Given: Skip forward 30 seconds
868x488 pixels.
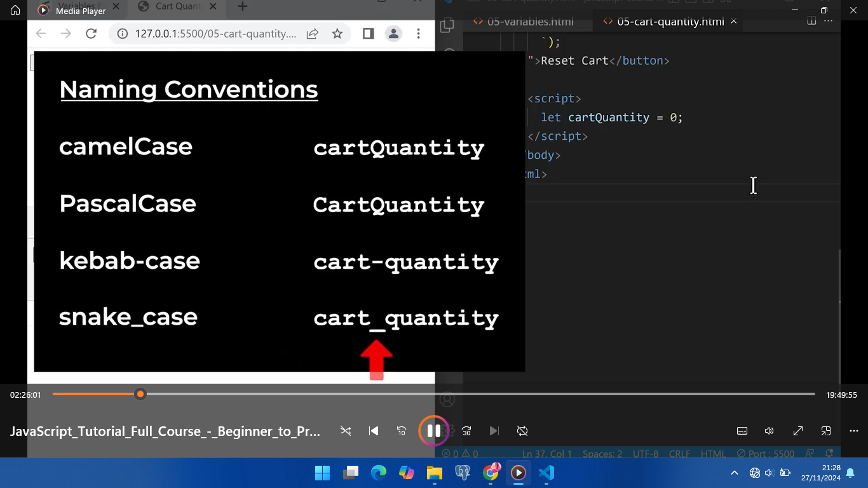Looking at the screenshot, I should click(x=466, y=431).
